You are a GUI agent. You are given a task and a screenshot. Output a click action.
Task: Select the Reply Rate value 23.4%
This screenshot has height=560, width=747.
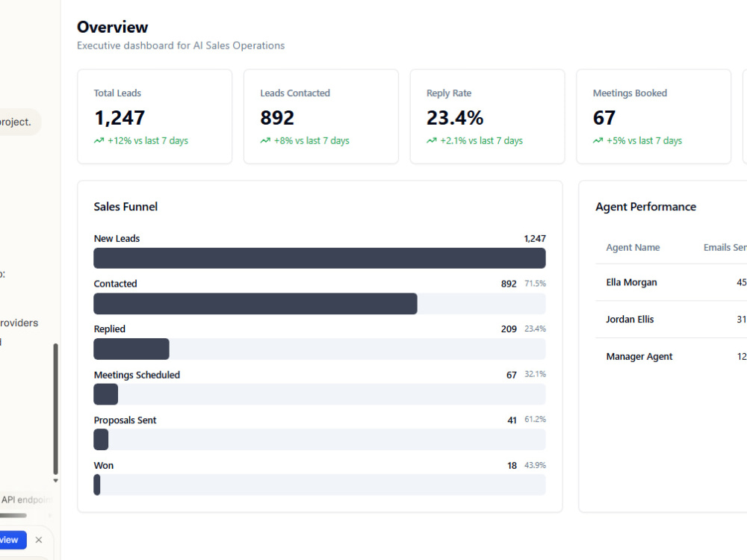455,118
